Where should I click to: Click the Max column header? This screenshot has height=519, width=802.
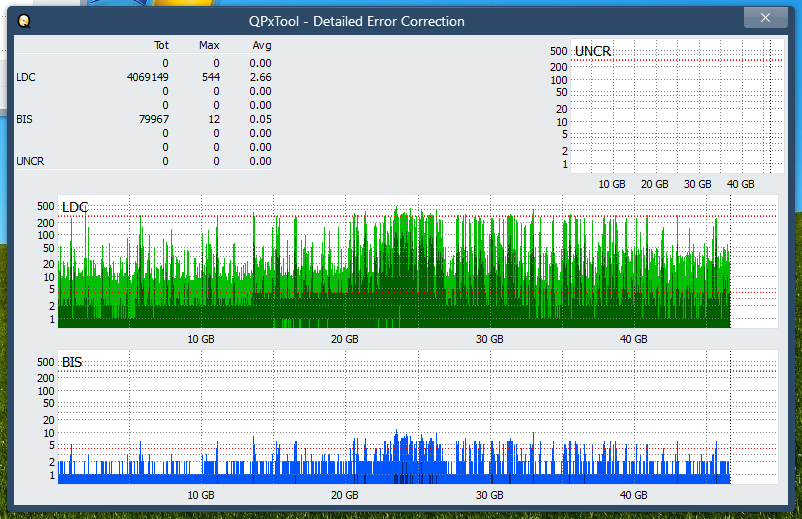click(209, 45)
